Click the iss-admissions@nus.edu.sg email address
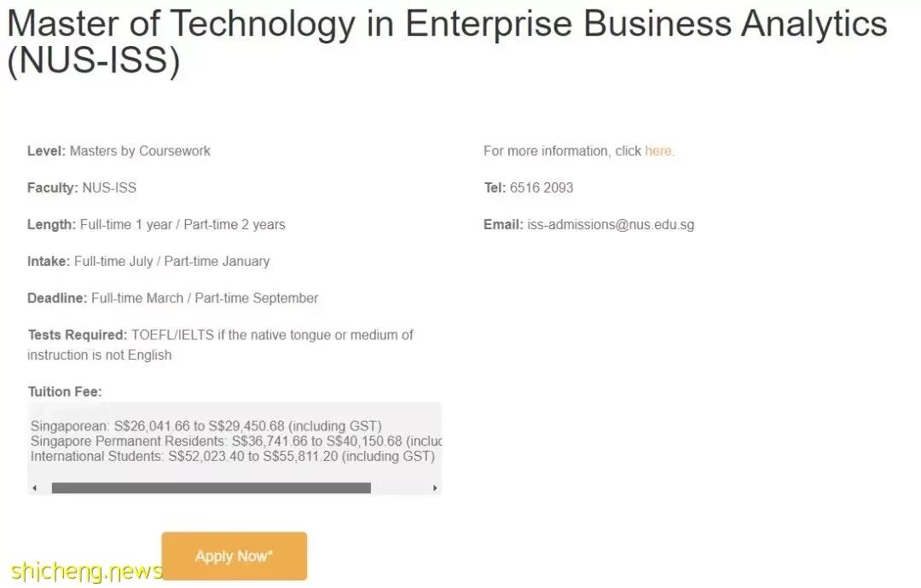 click(611, 225)
